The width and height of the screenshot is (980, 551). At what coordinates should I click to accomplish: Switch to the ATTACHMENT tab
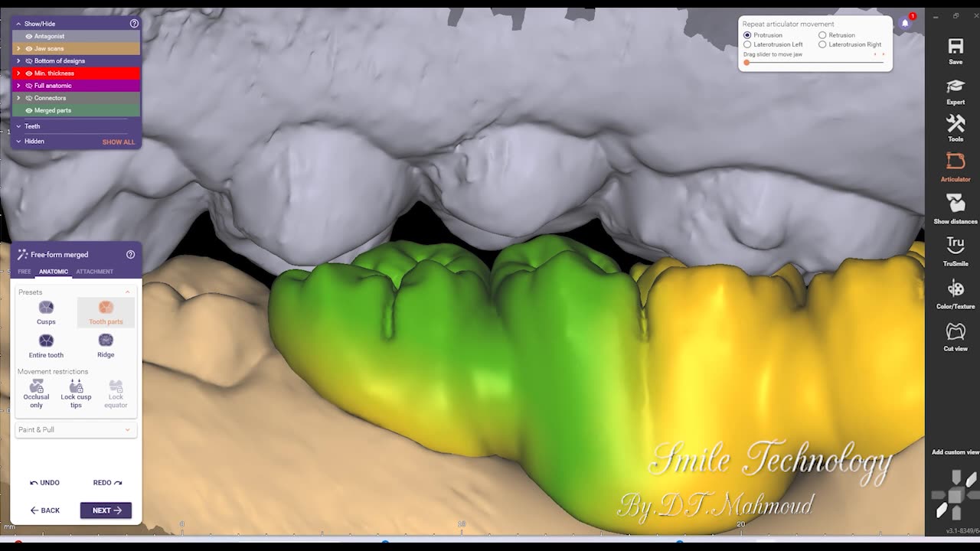coord(94,272)
